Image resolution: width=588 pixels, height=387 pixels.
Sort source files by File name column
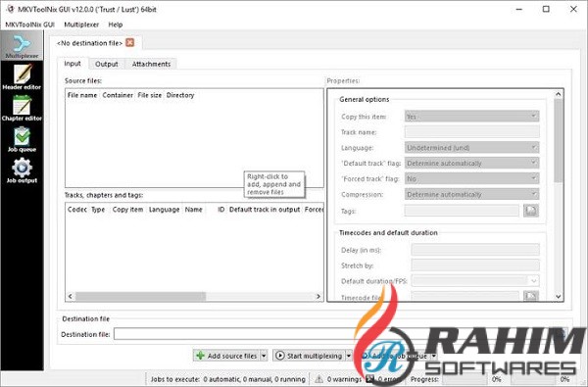click(x=82, y=95)
